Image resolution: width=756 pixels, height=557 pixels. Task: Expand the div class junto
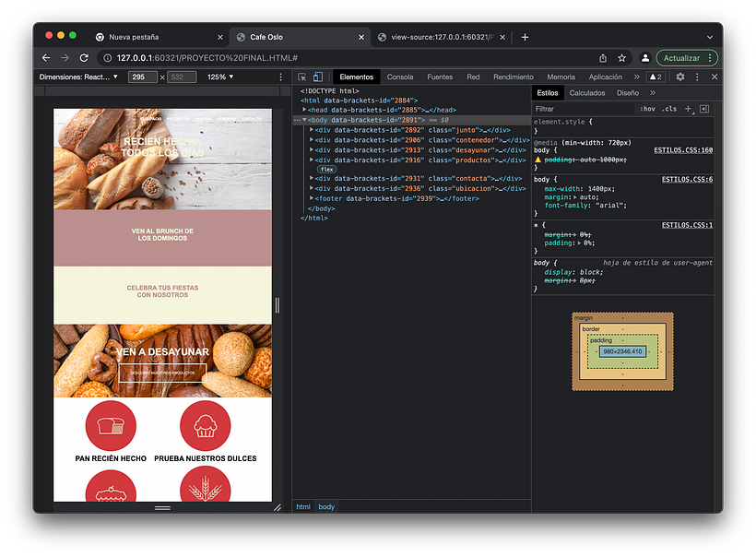pos(312,130)
